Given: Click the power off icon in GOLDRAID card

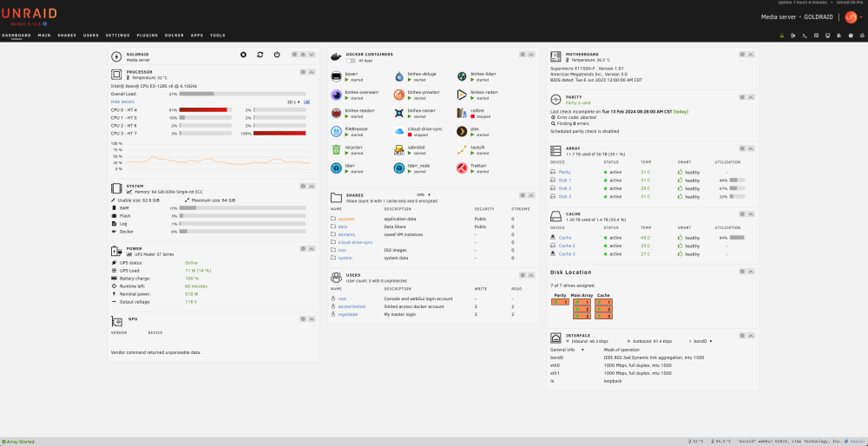Looking at the screenshot, I should click(277, 54).
